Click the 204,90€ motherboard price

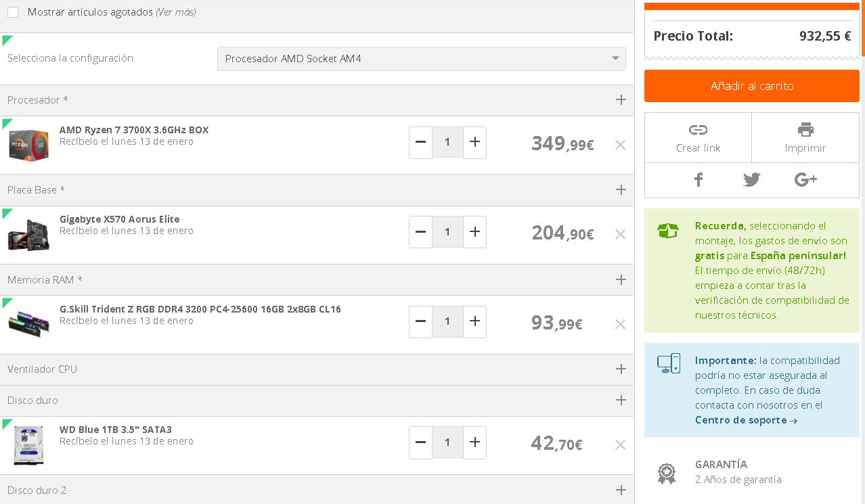click(562, 233)
